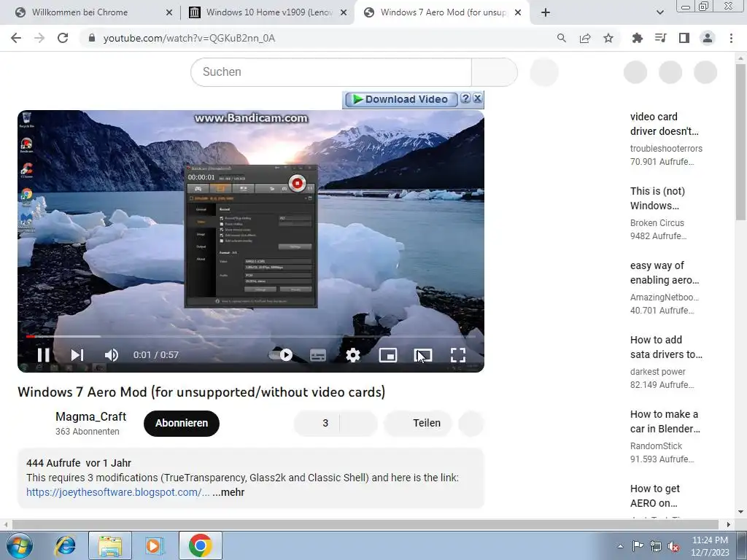Image resolution: width=747 pixels, height=560 pixels.
Task: Open the muted volume tray icon
Action: [673, 547]
